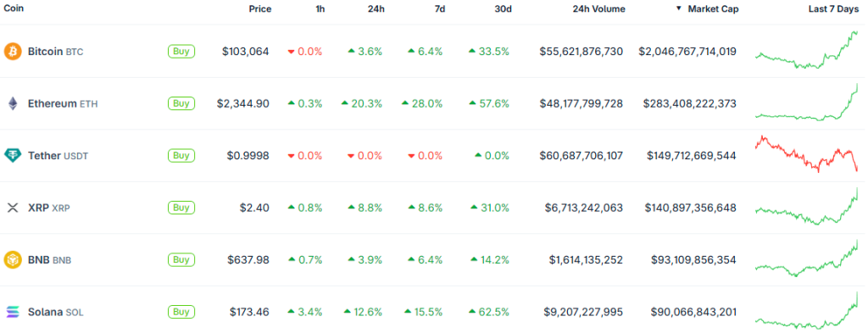Open the Tether USDT coin link
868x333 pixels.
[x=58, y=156]
